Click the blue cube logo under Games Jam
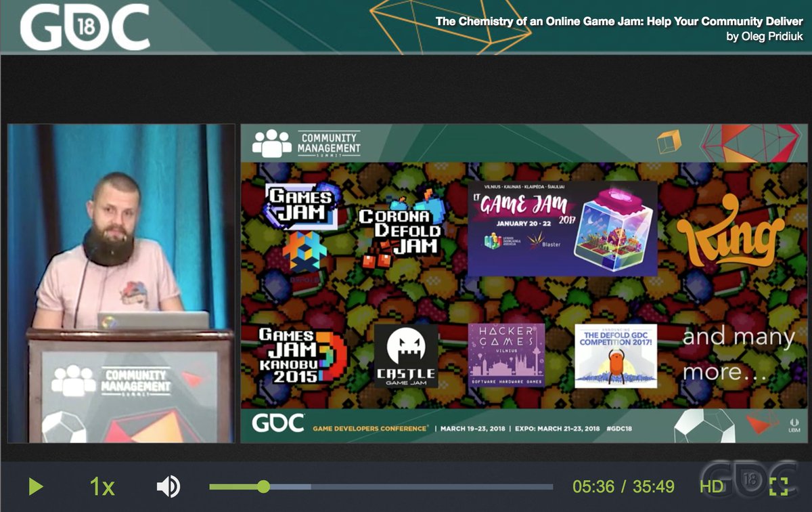 click(x=304, y=253)
